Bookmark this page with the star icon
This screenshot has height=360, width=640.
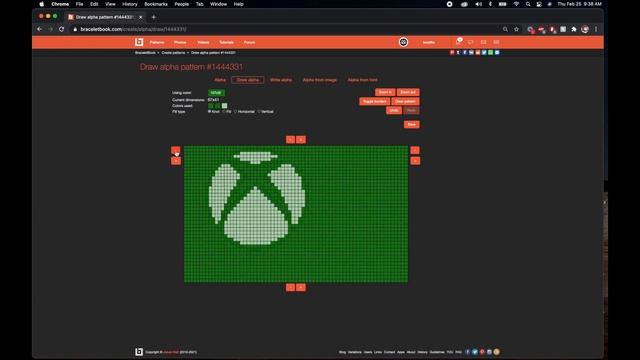tap(516, 29)
